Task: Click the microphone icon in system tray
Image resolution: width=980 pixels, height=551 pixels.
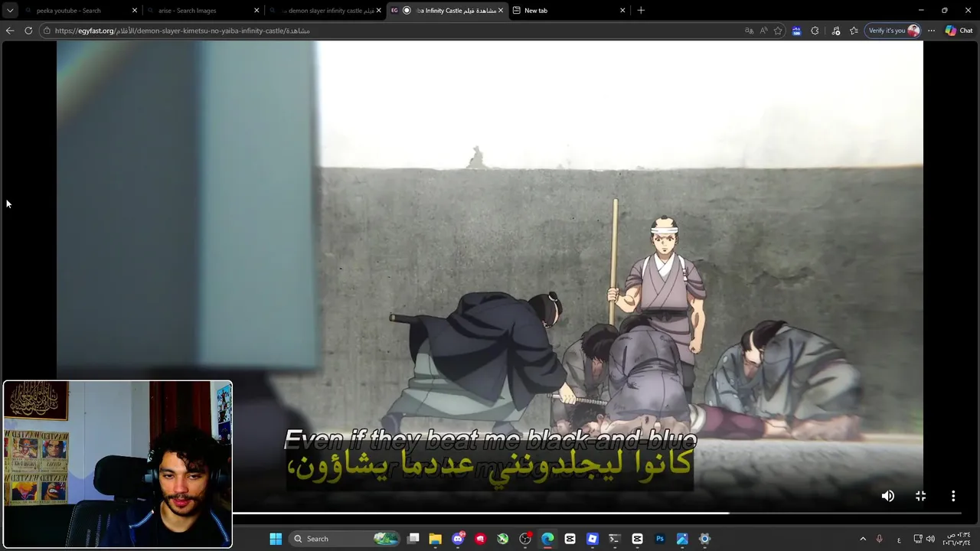Action: click(x=879, y=539)
